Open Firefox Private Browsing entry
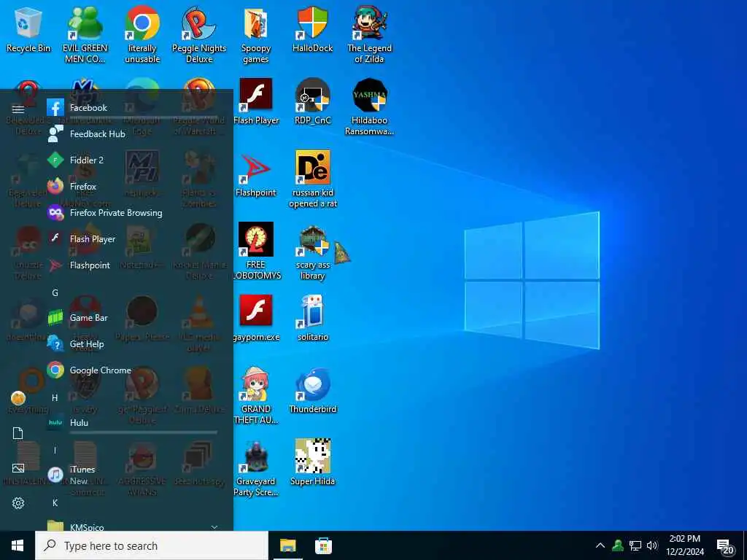Image resolution: width=747 pixels, height=560 pixels. (x=131, y=212)
